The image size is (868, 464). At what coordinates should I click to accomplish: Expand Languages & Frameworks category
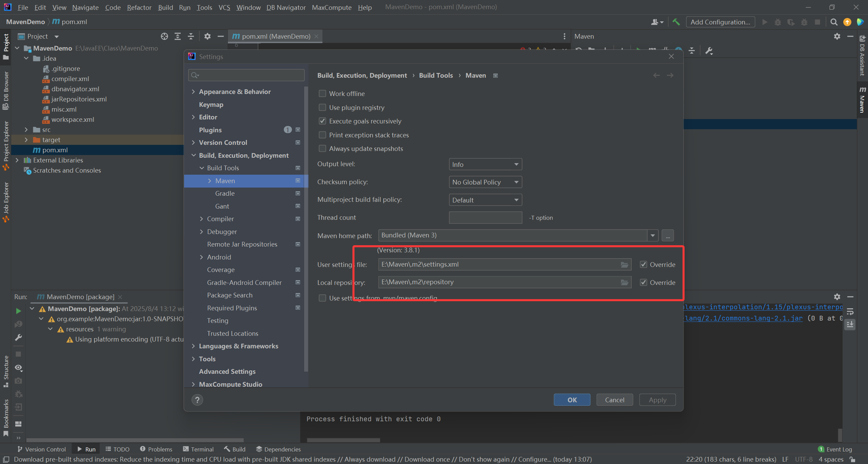(x=194, y=346)
